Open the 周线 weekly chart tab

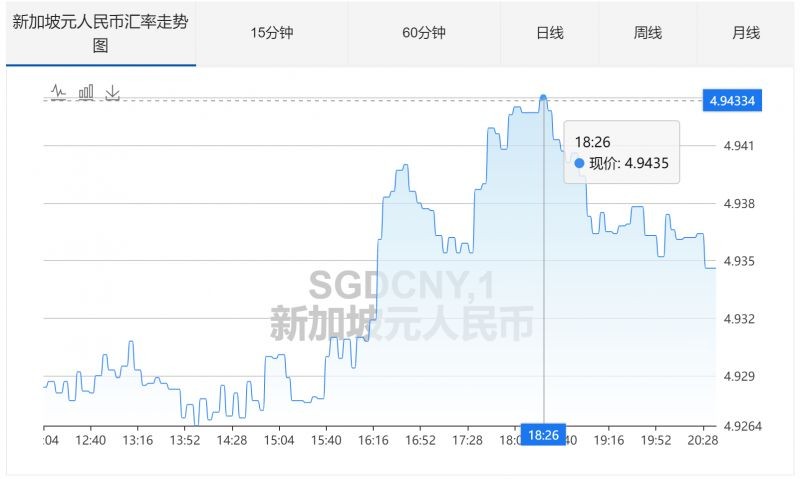coord(648,33)
